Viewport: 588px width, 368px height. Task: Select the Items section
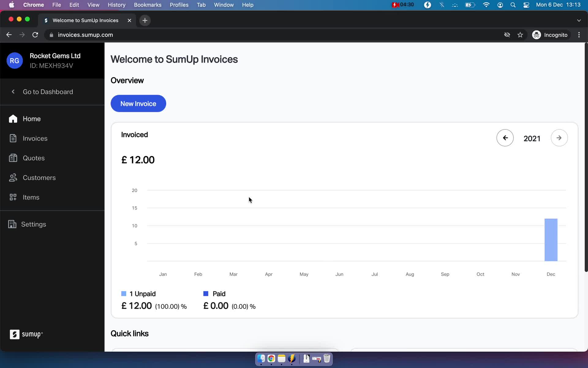pos(31,197)
